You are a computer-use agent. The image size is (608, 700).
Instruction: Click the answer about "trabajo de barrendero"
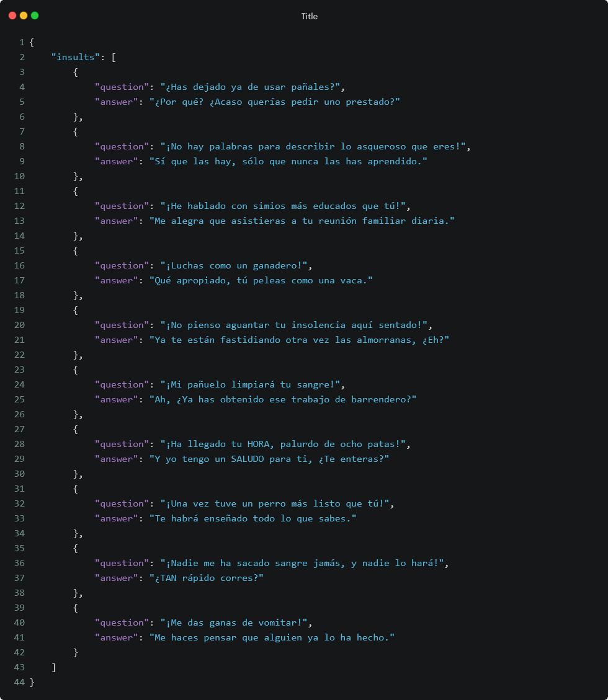click(282, 399)
